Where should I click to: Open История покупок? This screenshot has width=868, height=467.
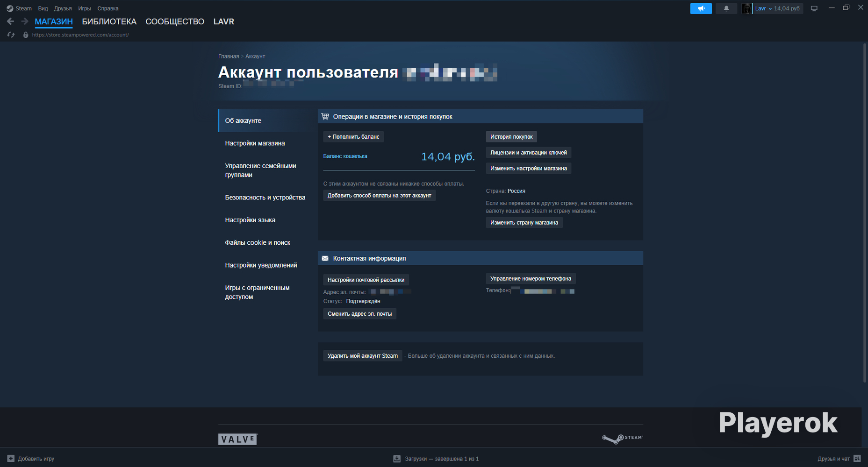pyautogui.click(x=511, y=136)
